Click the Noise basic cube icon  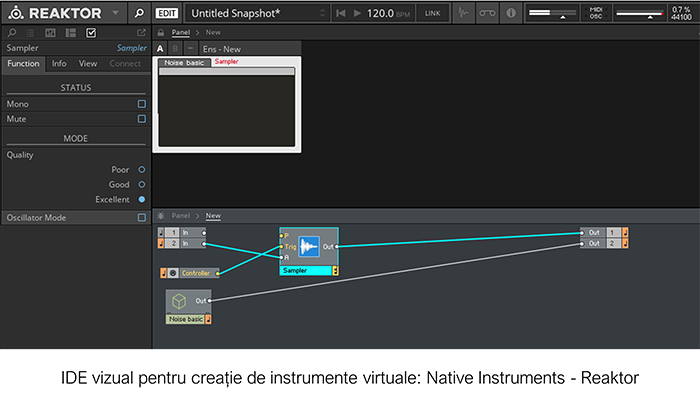click(179, 301)
